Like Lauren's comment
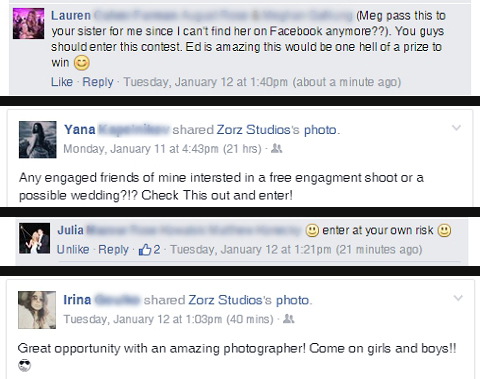This screenshot has width=480, height=379. [x=62, y=82]
